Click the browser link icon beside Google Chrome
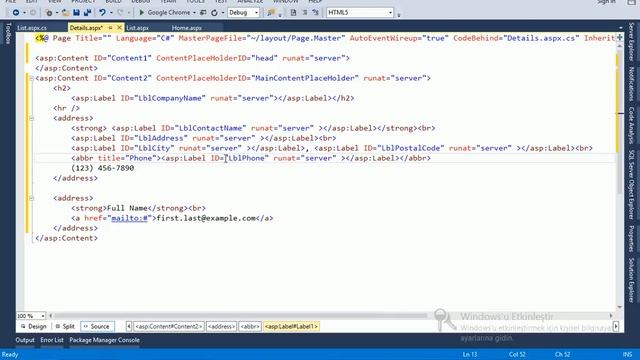The width and height of the screenshot is (640, 360). tap(203, 13)
